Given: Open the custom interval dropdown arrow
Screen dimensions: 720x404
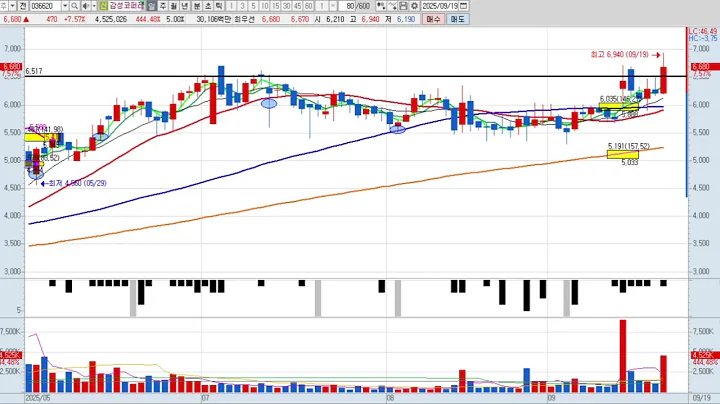Looking at the screenshot, I should (333, 6).
